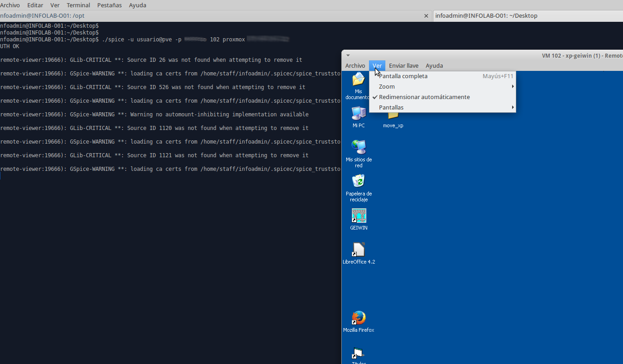Open LibreOffice 4.2 from the desktop
This screenshot has width=623, height=364.
coord(359,250)
